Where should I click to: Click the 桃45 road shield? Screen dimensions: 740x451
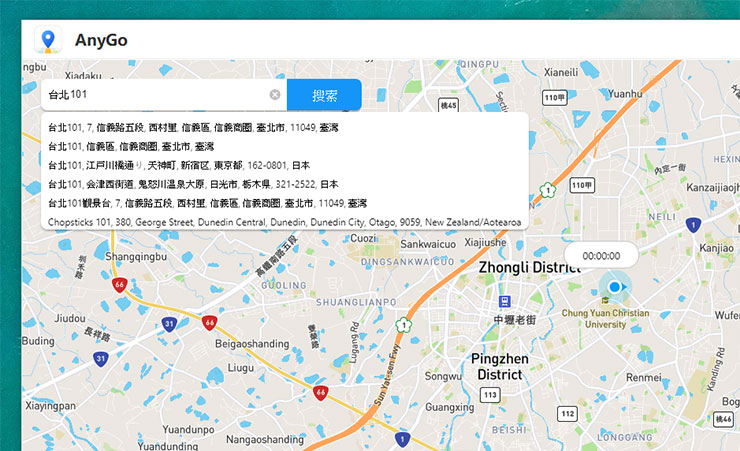click(x=448, y=105)
